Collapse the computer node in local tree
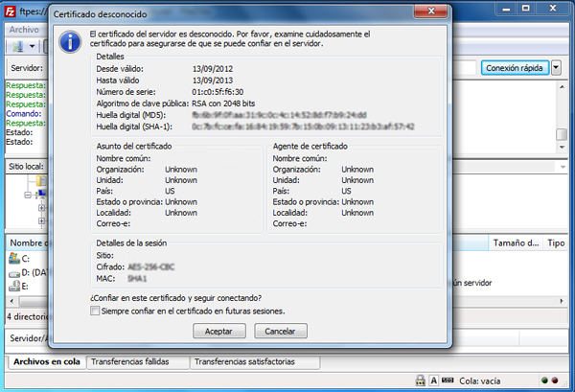Image resolution: width=575 pixels, height=392 pixels. pos(28,195)
